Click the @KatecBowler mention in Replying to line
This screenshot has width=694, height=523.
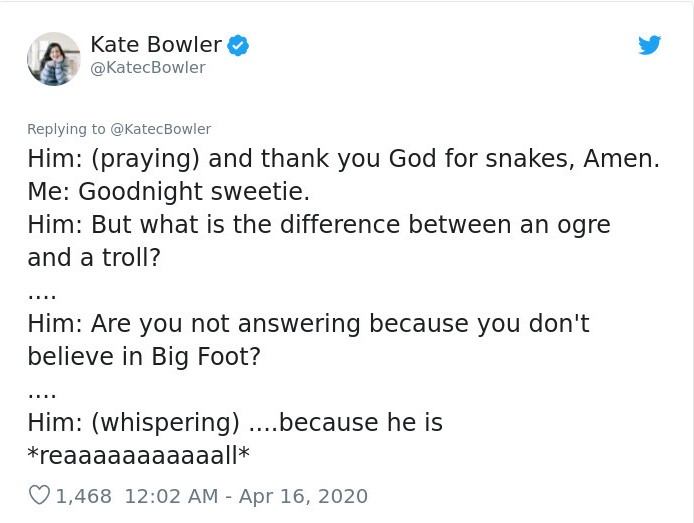click(160, 129)
